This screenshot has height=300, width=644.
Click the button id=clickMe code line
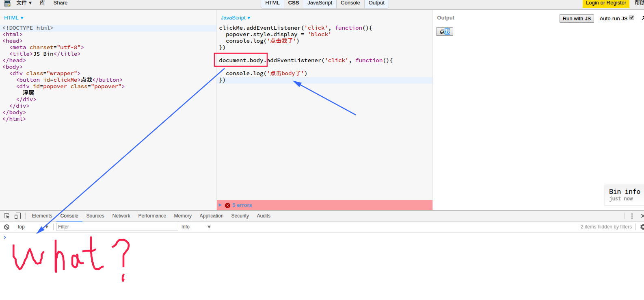coord(69,80)
